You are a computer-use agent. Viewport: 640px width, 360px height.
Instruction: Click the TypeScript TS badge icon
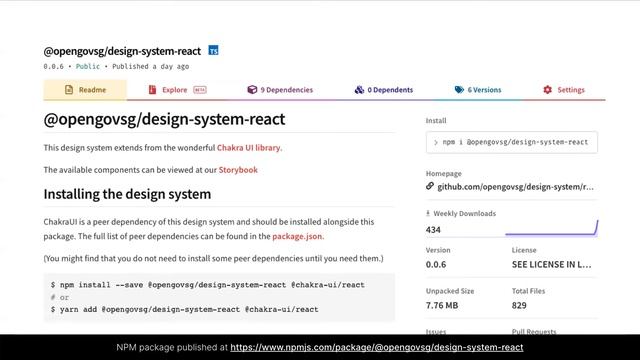click(213, 51)
